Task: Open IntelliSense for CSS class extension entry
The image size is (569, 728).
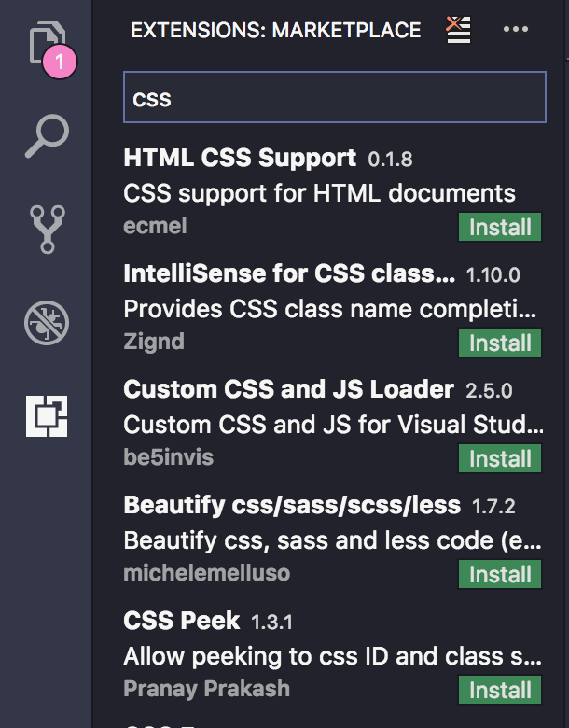Action: point(289,273)
